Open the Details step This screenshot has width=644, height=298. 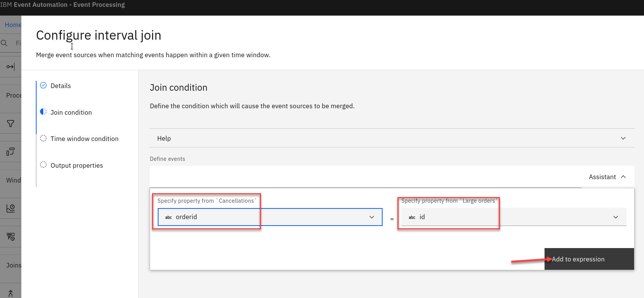(61, 86)
